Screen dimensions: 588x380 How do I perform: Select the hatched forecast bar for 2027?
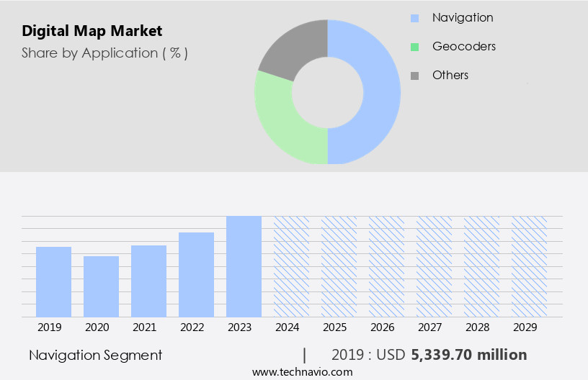tap(434, 266)
